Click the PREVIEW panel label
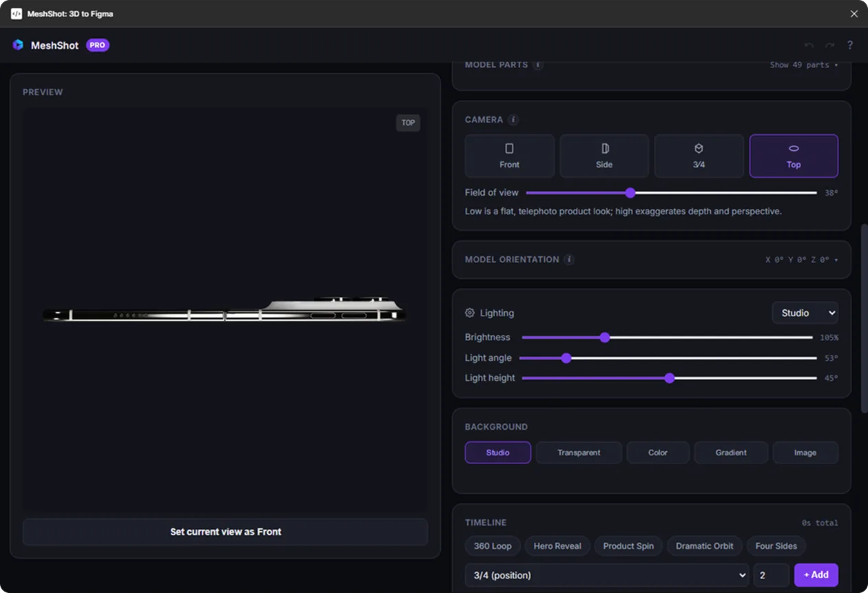 43,92
